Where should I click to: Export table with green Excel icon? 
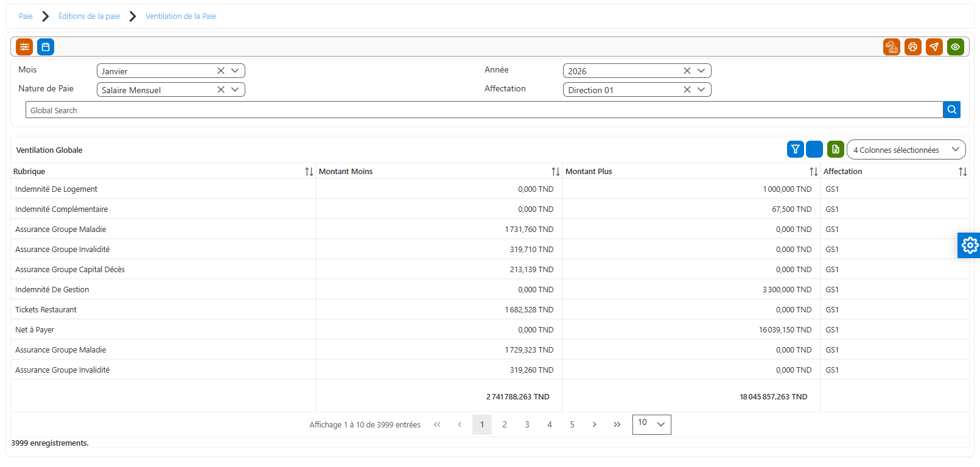click(x=836, y=149)
